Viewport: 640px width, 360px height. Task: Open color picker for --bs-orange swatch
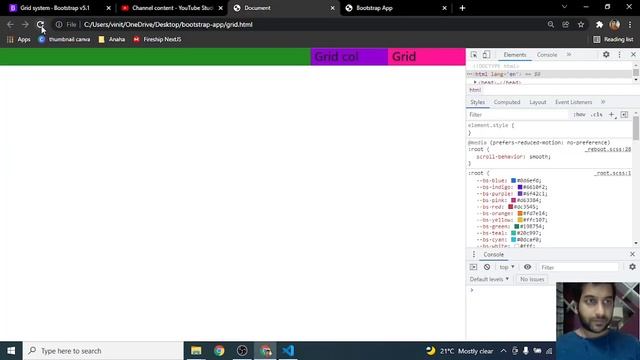click(x=520, y=213)
